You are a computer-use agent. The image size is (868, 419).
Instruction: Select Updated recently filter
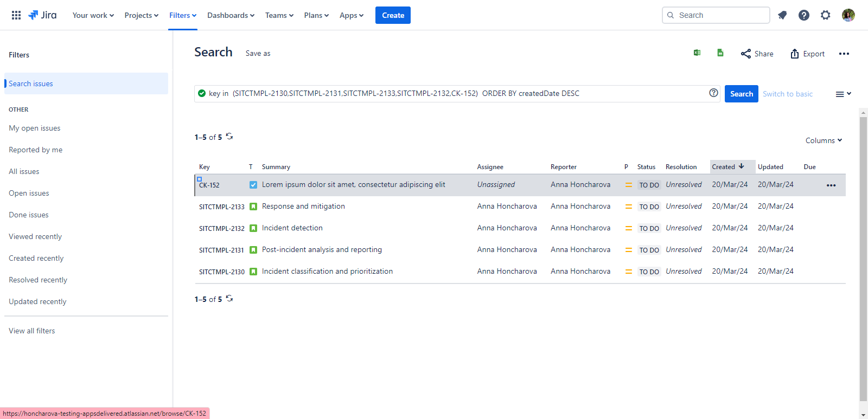point(37,301)
